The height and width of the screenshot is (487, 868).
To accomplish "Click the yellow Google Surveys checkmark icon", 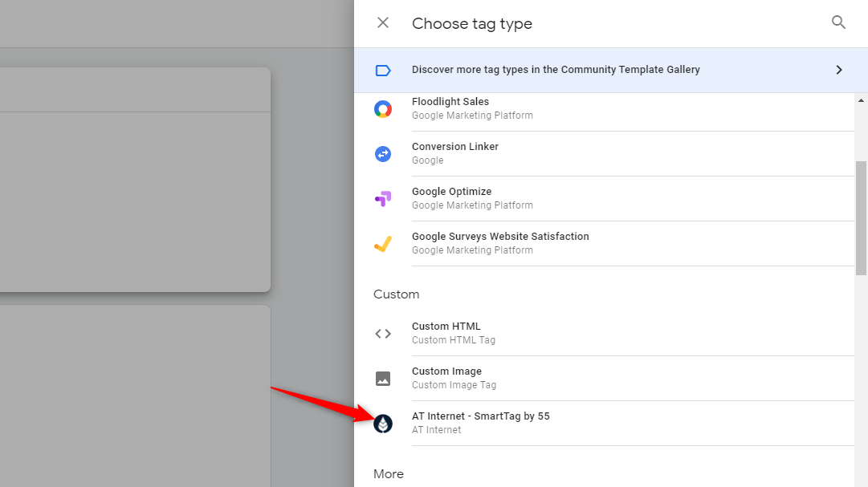I will tap(383, 244).
